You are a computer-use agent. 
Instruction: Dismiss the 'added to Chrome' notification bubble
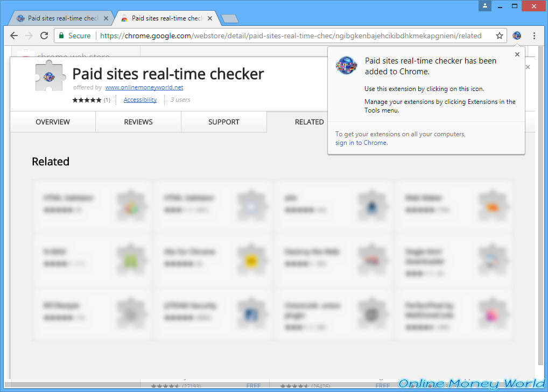point(517,54)
